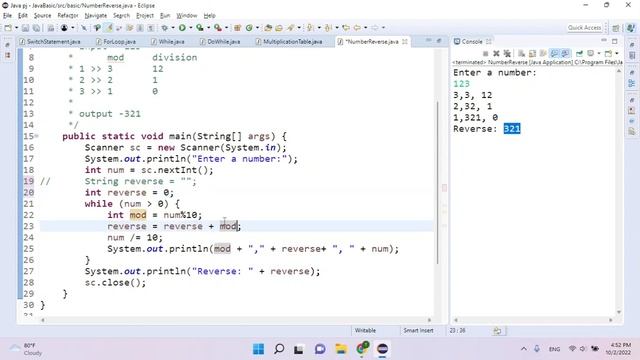Go to Last Edit Location icon
The width and height of the screenshot is (640, 360).
pyautogui.click(x=346, y=28)
